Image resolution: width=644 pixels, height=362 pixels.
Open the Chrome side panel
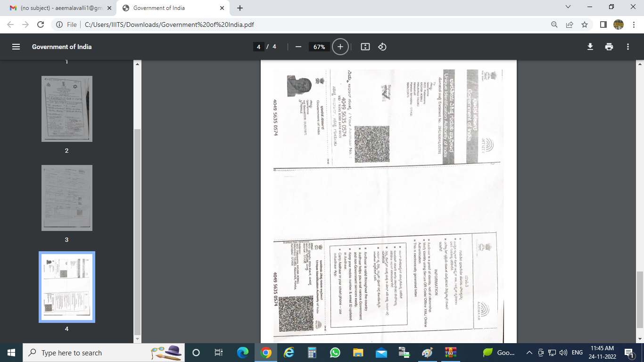pyautogui.click(x=603, y=25)
